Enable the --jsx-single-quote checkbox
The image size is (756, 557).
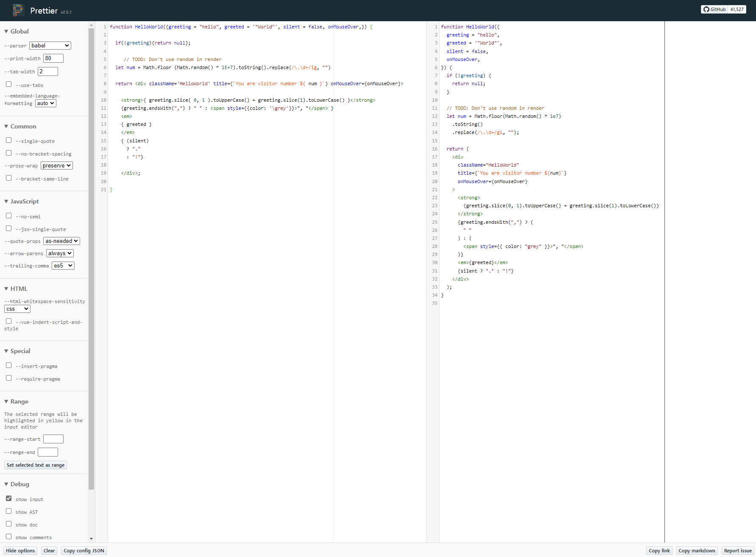[x=8, y=228]
